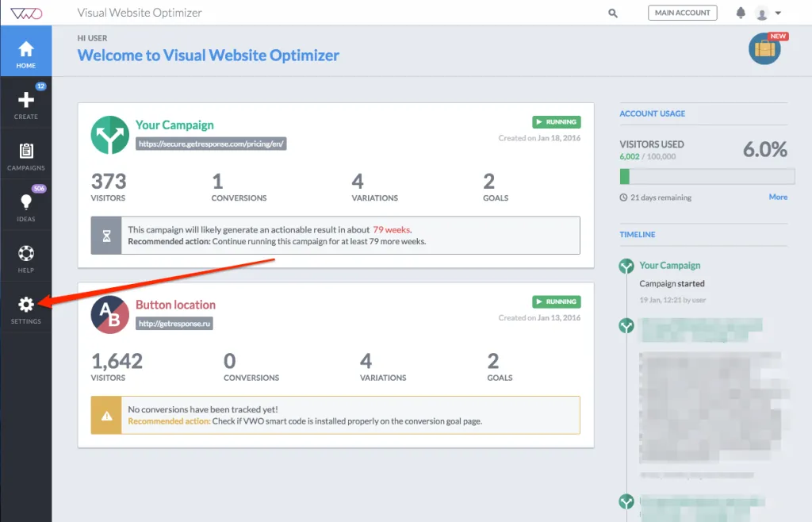
Task: Open Help in the sidebar
Action: tap(26, 255)
